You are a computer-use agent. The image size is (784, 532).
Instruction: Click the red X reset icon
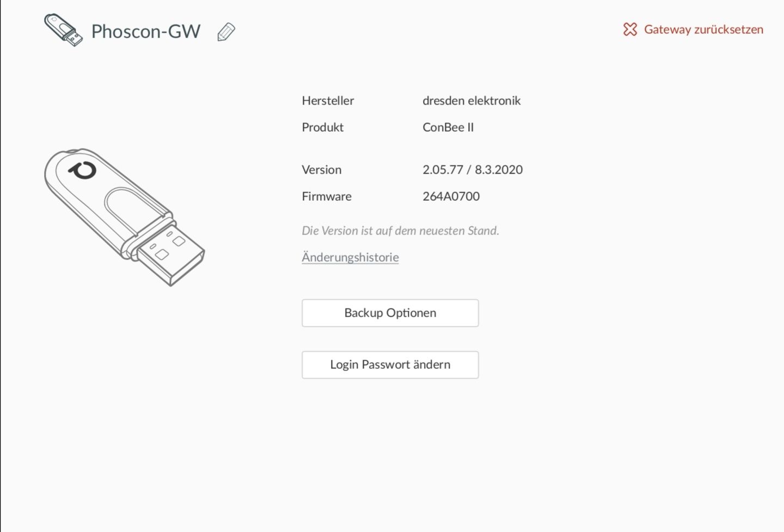(x=630, y=29)
